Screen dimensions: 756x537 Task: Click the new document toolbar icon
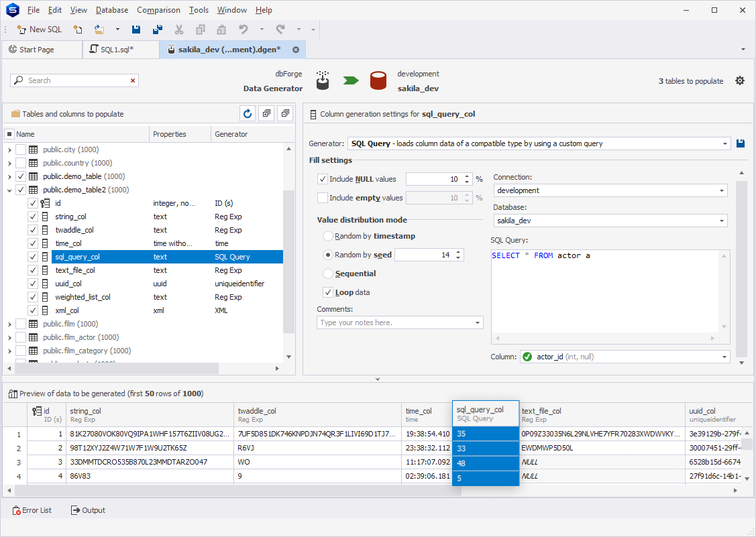pyautogui.click(x=78, y=29)
